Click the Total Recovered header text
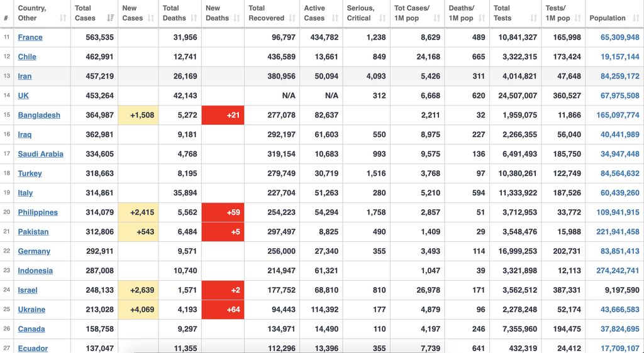The width and height of the screenshot is (644, 353). click(x=266, y=13)
